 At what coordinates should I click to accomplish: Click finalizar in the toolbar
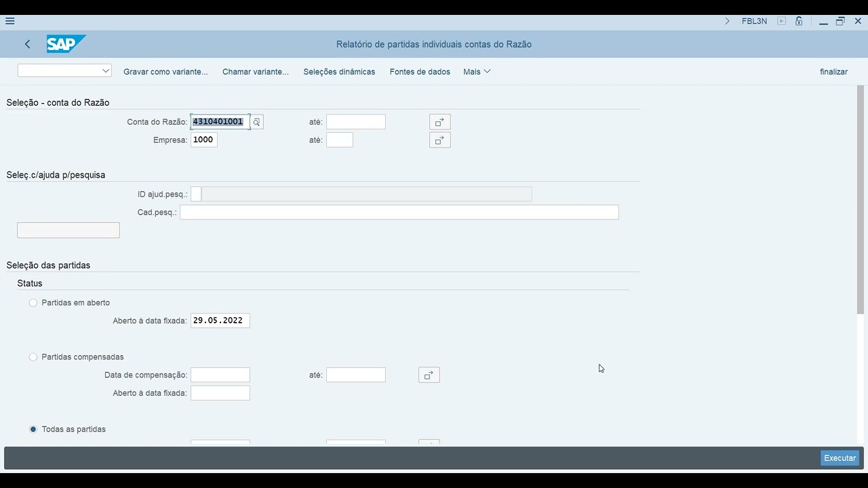833,71
